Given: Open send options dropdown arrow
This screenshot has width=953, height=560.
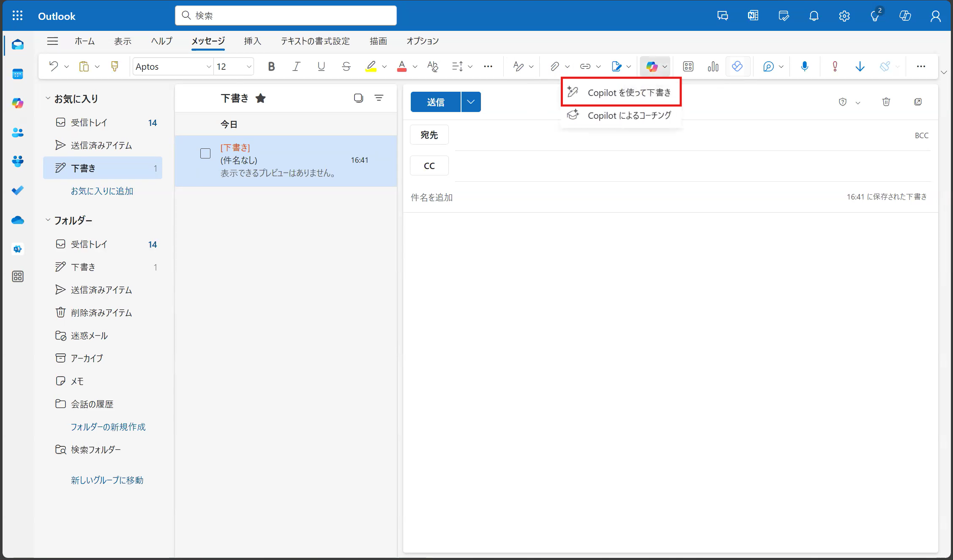Looking at the screenshot, I should pos(471,102).
